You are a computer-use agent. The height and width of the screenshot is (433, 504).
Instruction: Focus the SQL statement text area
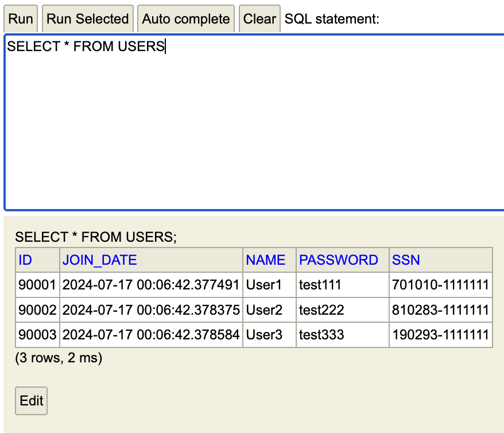pyautogui.click(x=254, y=122)
